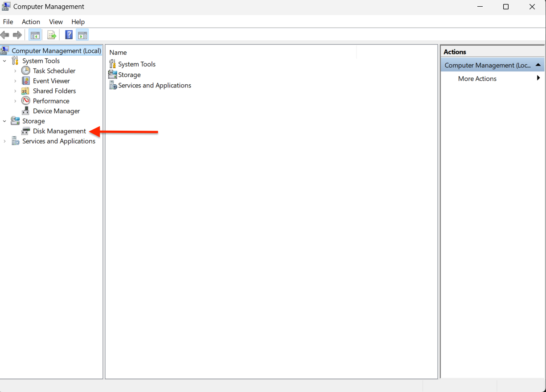Collapse the System Tools branch

coord(4,61)
